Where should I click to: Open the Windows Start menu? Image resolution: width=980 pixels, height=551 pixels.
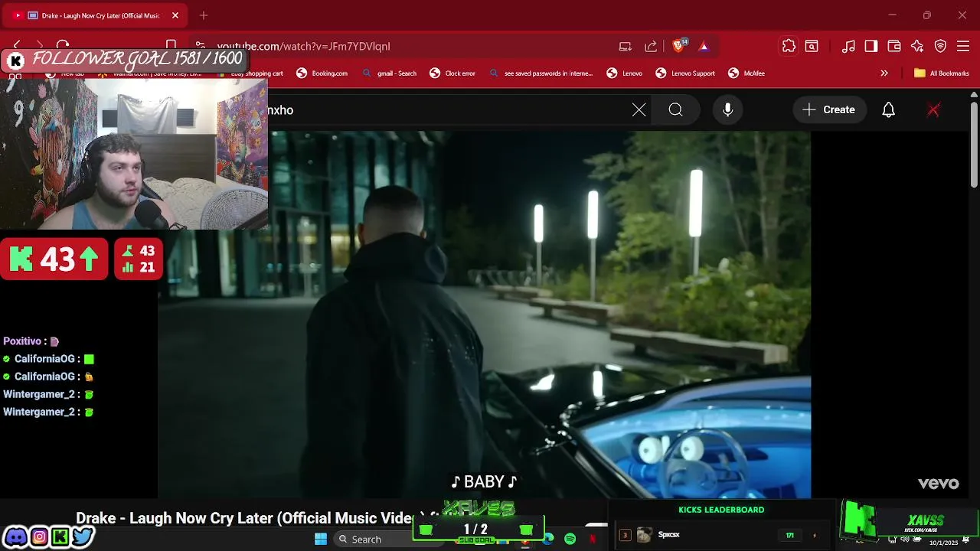(x=321, y=539)
